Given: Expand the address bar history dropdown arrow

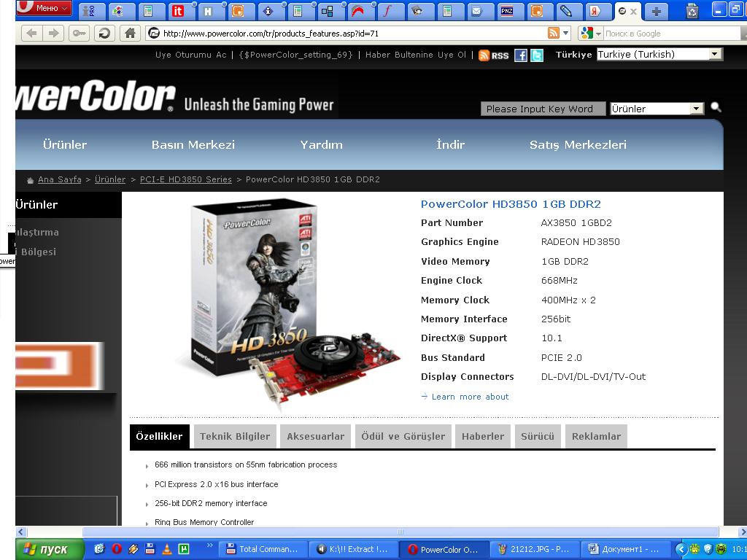Looking at the screenshot, I should click(x=565, y=34).
